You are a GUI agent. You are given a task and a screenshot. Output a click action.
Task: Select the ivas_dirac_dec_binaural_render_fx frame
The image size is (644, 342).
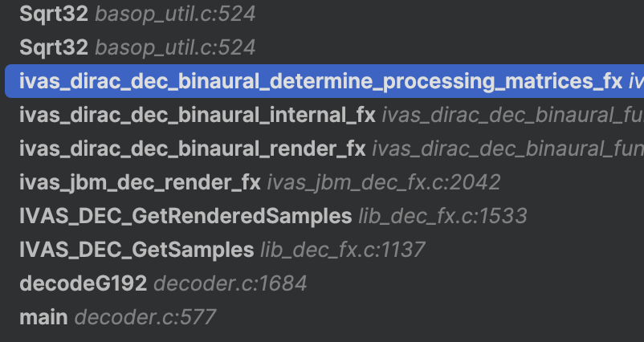point(192,149)
